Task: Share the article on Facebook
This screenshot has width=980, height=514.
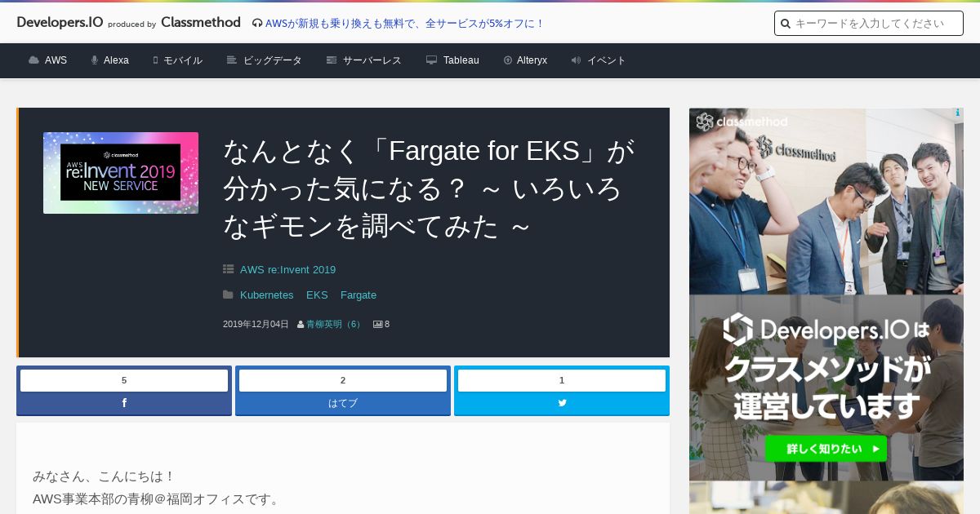Action: coord(124,403)
